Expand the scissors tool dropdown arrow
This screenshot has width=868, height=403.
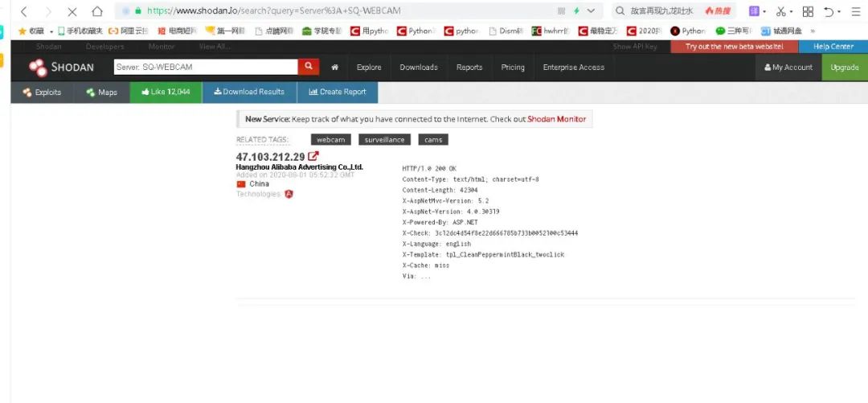(x=791, y=11)
